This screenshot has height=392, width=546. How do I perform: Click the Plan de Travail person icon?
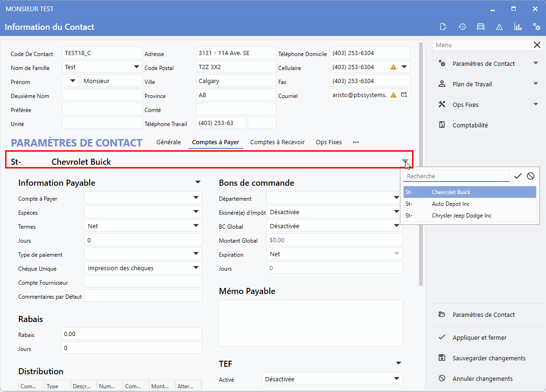coord(442,84)
